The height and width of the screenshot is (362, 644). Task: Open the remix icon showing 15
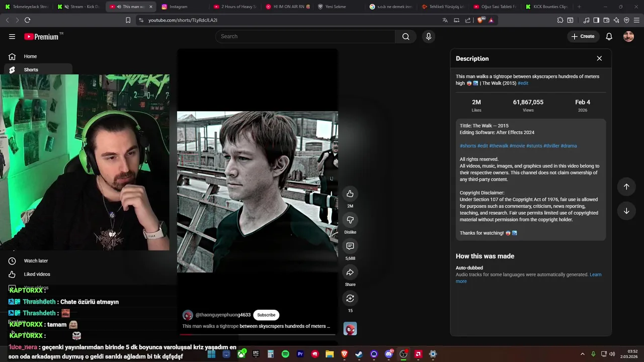[x=350, y=298]
